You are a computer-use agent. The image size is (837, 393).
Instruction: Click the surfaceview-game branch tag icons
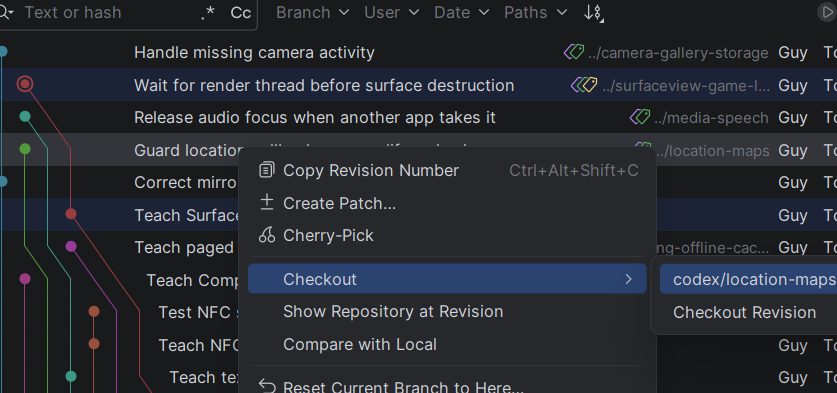pos(584,85)
